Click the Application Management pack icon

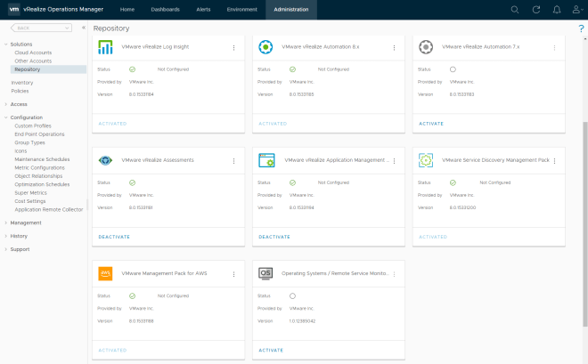tap(266, 160)
